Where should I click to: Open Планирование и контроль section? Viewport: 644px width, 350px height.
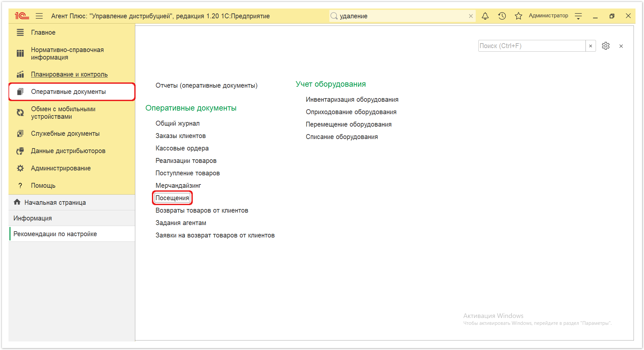click(x=69, y=74)
